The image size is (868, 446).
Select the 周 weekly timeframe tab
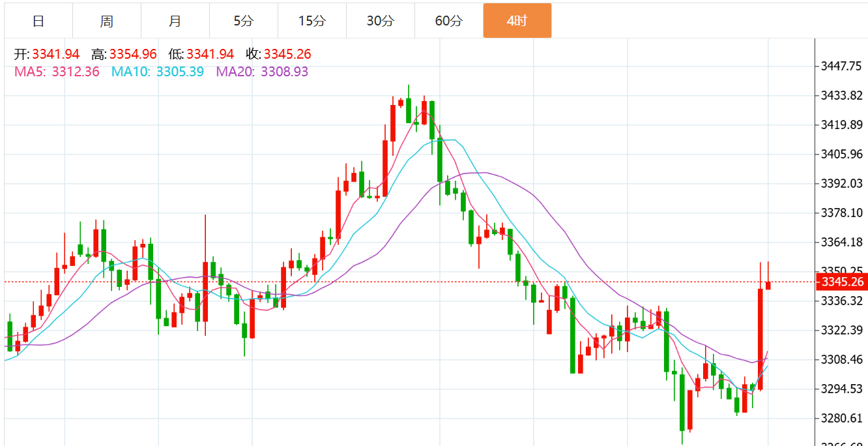click(107, 21)
